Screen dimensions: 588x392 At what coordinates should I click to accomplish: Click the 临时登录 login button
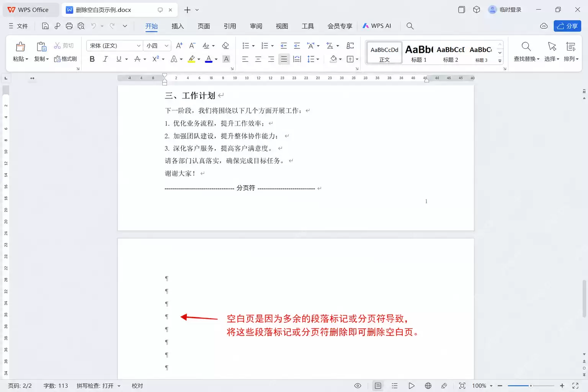[505, 10]
